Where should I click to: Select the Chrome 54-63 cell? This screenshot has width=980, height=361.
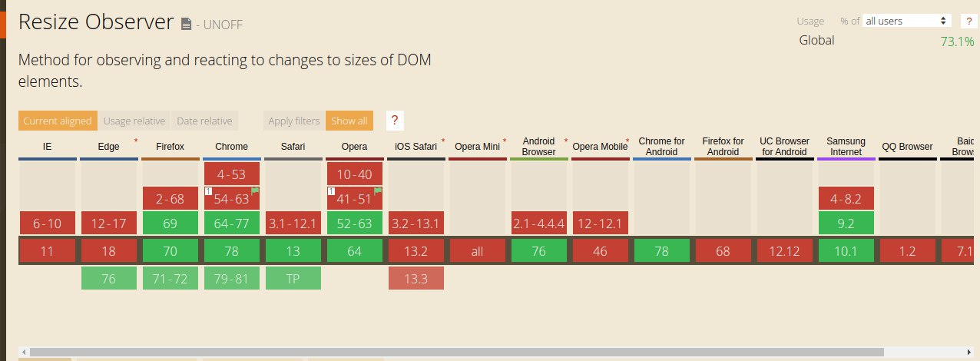click(x=232, y=199)
